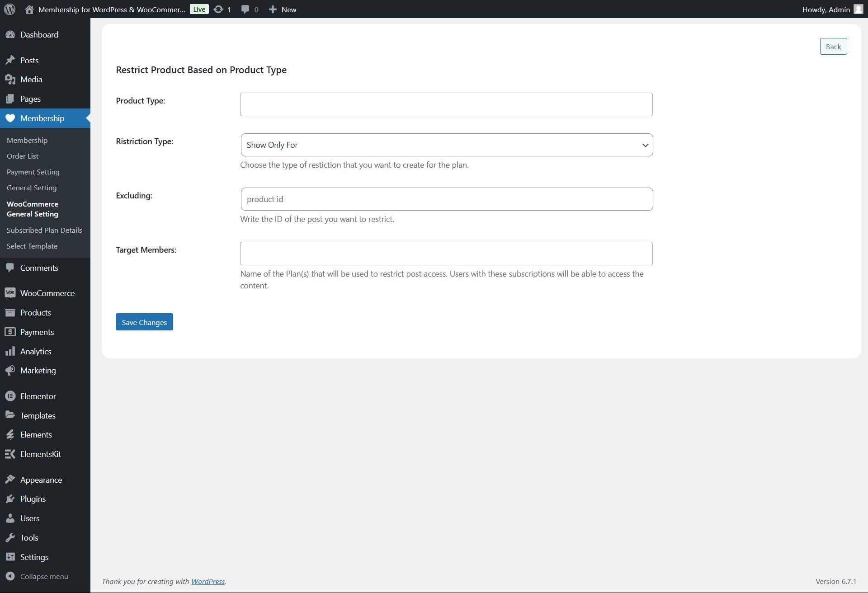The image size is (868, 593).
Task: Click the ElementsKit sidebar icon
Action: [10, 454]
